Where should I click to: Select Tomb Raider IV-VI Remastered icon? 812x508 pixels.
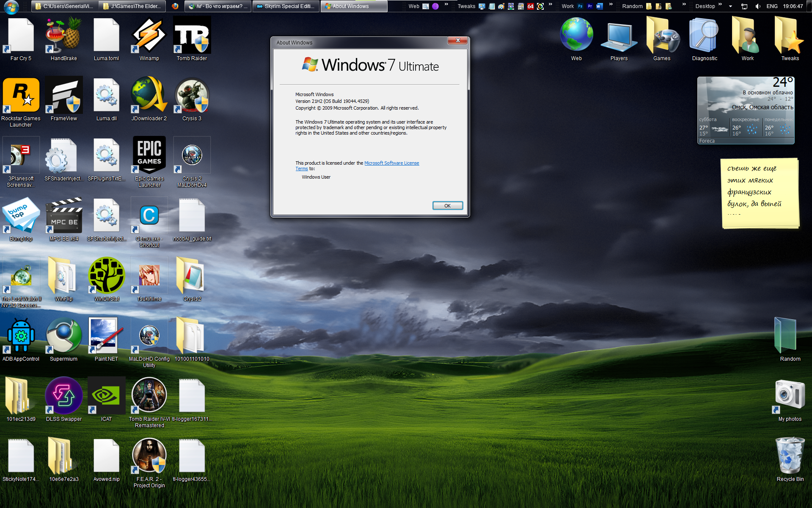[x=149, y=402]
